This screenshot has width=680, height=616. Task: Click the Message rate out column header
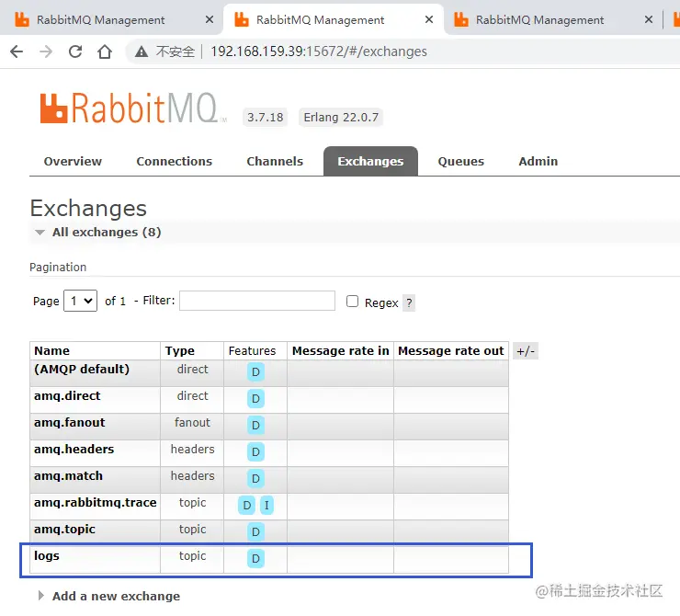[451, 350]
